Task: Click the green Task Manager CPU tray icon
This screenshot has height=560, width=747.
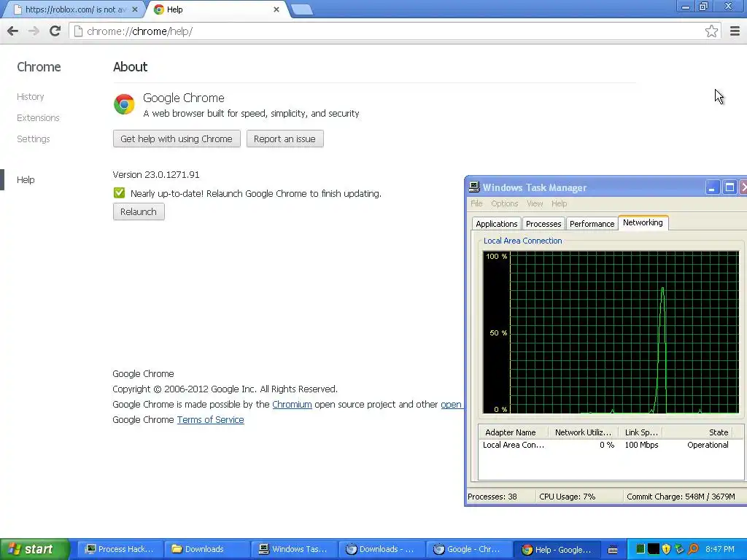Action: tap(640, 549)
